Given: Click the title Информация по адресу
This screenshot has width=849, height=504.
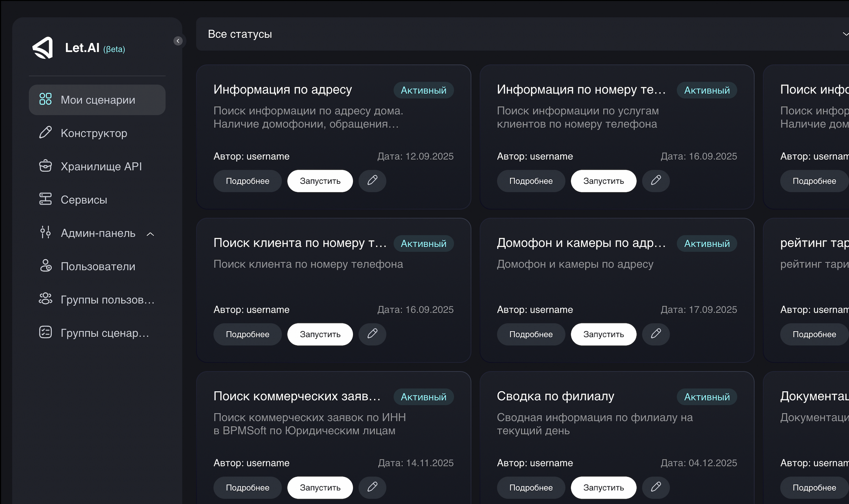Looking at the screenshot, I should pyautogui.click(x=283, y=89).
